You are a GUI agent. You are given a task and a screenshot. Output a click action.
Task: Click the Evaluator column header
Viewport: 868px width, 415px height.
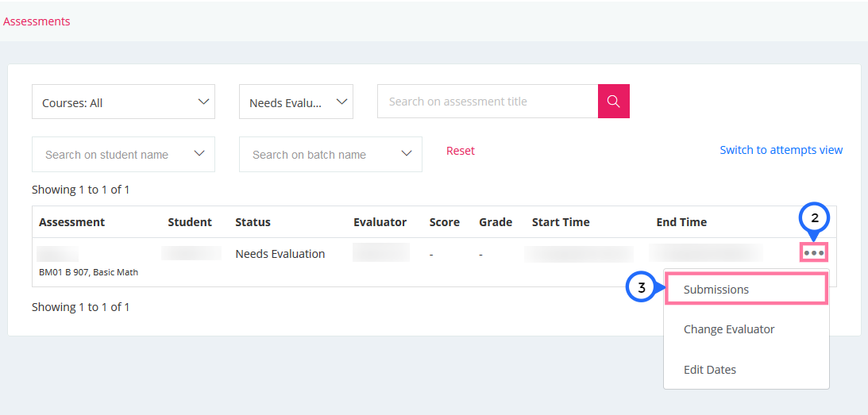pos(380,222)
